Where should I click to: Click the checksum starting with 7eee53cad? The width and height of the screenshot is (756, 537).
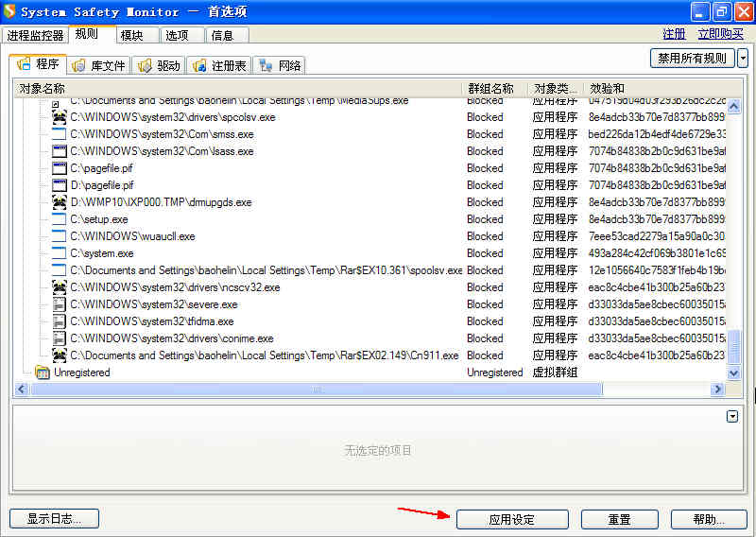point(657,236)
